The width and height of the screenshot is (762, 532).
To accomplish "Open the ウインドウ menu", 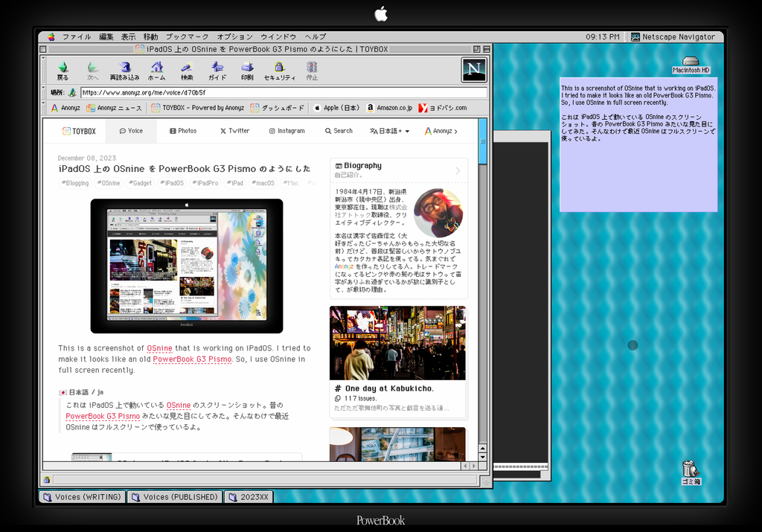I will 278,37.
